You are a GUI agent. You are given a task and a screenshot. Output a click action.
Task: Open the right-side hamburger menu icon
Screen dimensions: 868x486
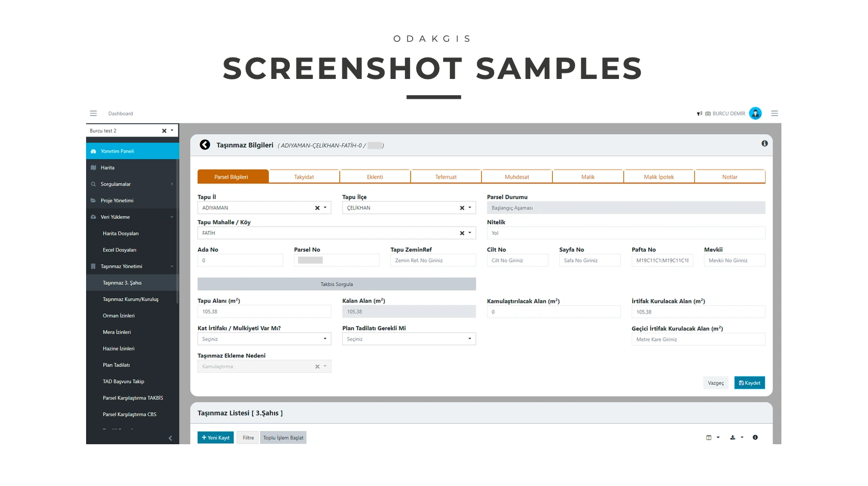[x=774, y=114]
